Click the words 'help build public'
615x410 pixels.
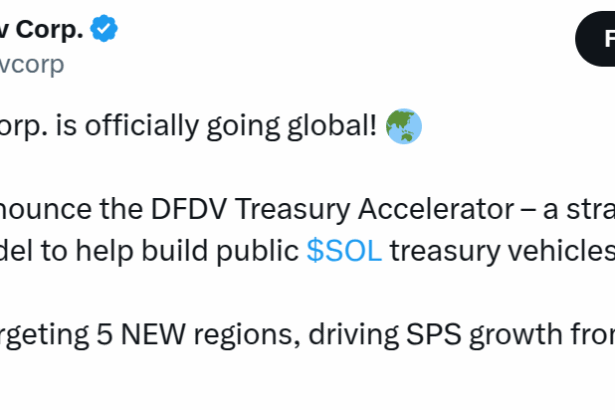click(x=194, y=251)
